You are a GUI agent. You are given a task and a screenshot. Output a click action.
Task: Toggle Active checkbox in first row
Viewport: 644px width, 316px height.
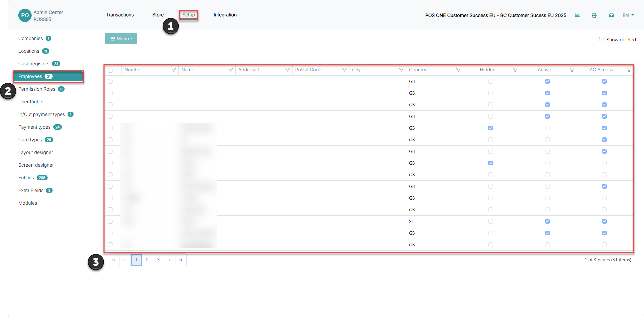(547, 81)
